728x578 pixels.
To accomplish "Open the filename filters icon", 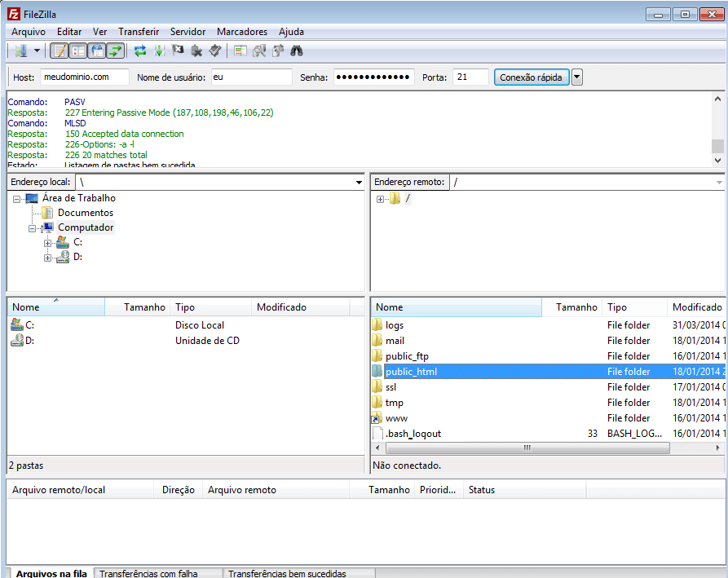I will point(240,51).
